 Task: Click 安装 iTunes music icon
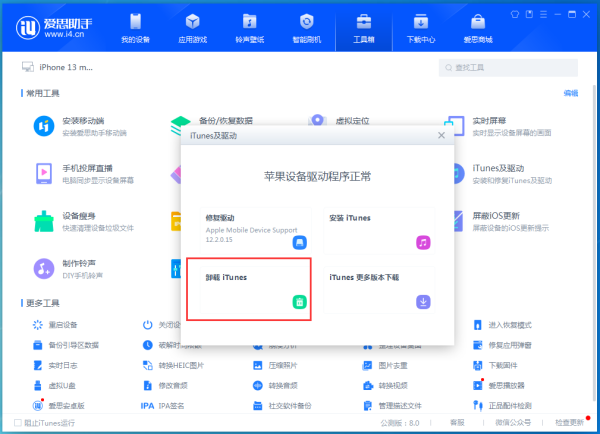pyautogui.click(x=424, y=242)
